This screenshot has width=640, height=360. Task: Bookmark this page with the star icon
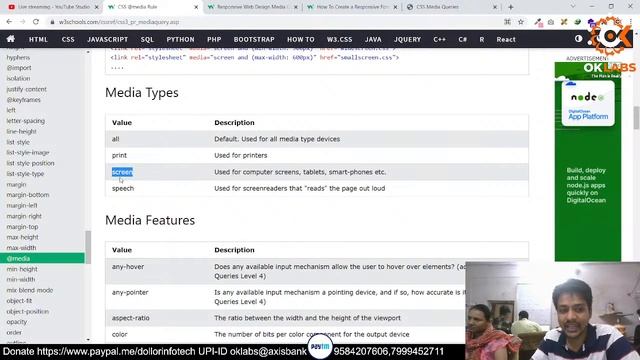click(521, 22)
